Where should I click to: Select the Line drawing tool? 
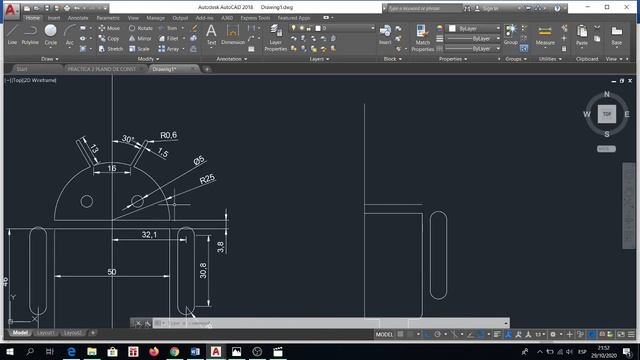[x=12, y=34]
